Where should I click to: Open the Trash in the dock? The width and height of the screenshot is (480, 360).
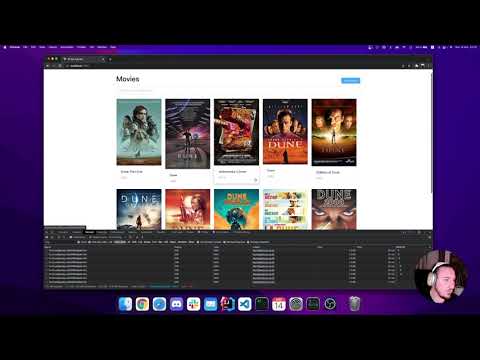coord(354,304)
